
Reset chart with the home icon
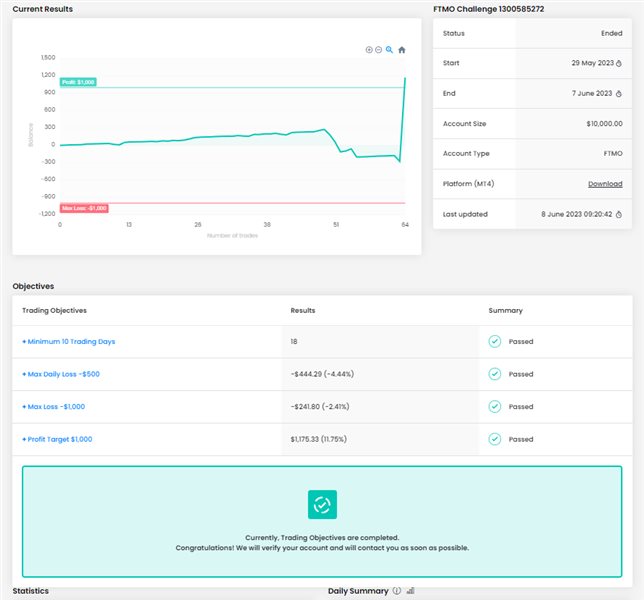point(402,50)
